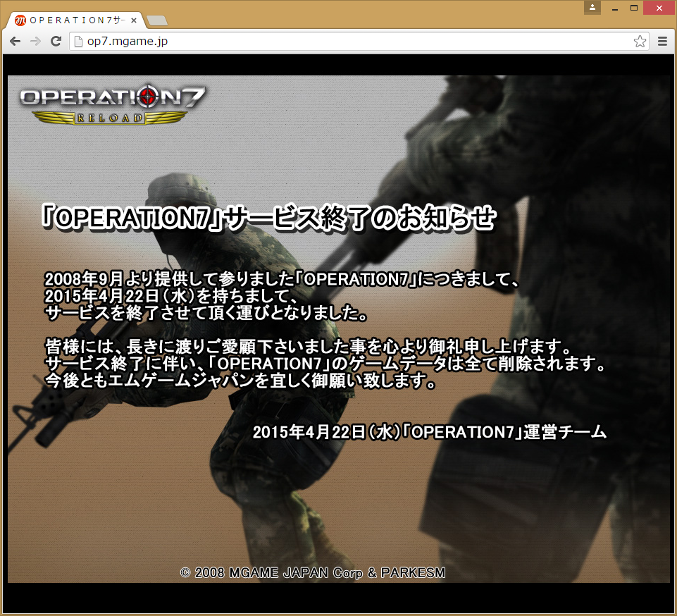Go back with the browser back arrow

[15, 42]
